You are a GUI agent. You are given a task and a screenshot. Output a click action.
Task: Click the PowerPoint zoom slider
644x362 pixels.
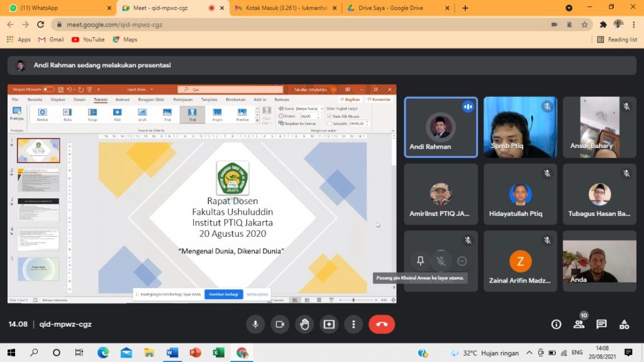353,300
